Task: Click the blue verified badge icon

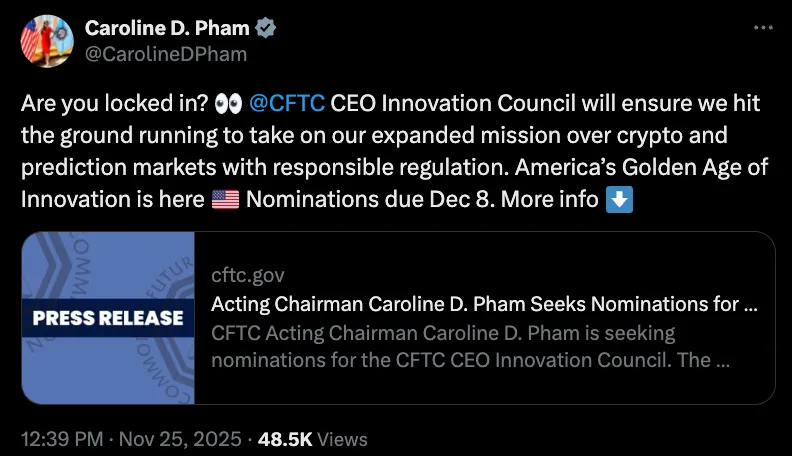Action: (266, 29)
